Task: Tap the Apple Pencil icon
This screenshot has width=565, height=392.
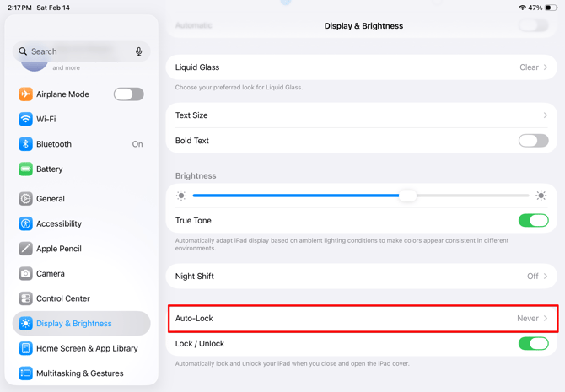Action: [x=25, y=249]
